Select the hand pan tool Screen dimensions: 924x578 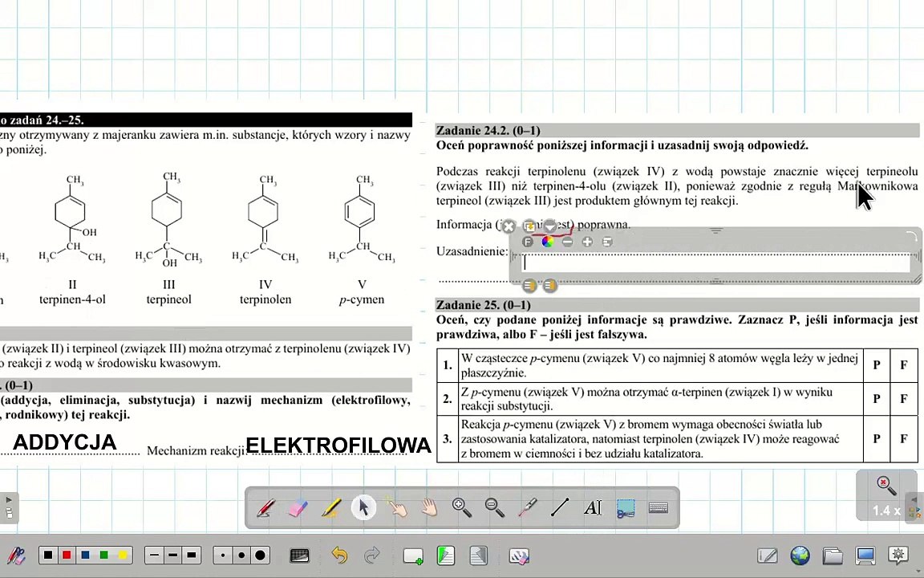pyautogui.click(x=429, y=507)
